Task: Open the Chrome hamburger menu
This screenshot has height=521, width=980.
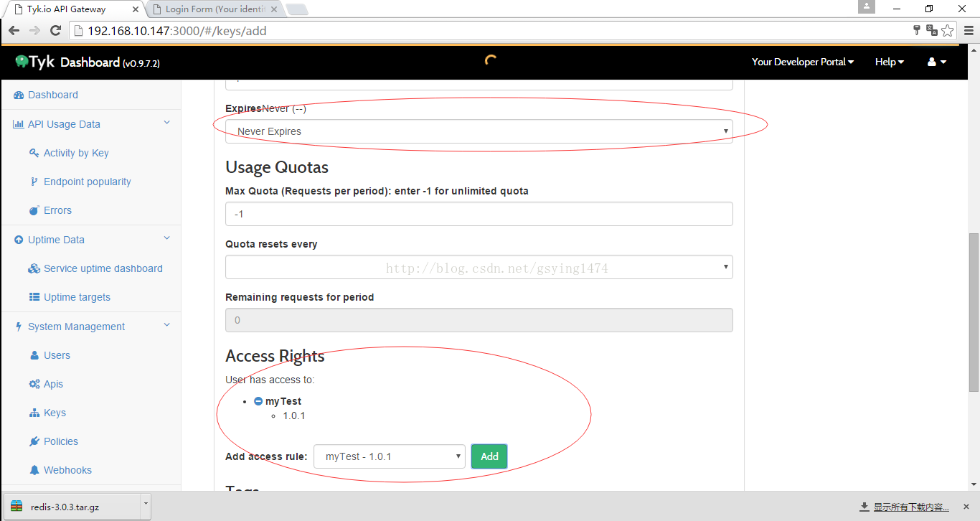Action: 969,31
